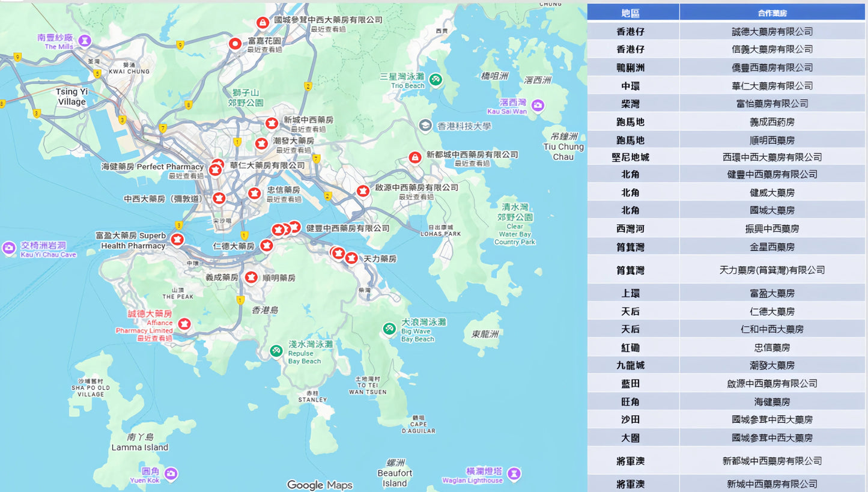The image size is (868, 492).
Task: Open 最近查看過 under 華仁大藥房有限公司
Action: click(x=186, y=176)
